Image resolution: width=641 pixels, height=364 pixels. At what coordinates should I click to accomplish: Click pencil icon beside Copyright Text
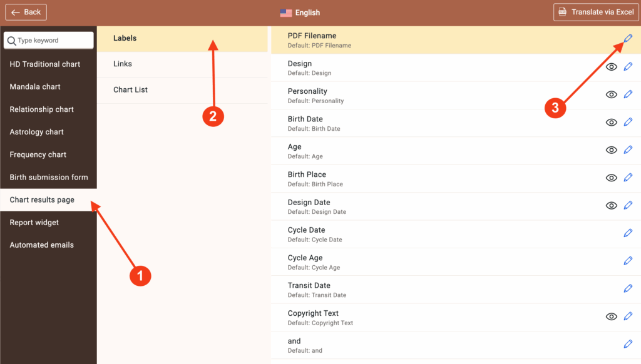tap(628, 316)
